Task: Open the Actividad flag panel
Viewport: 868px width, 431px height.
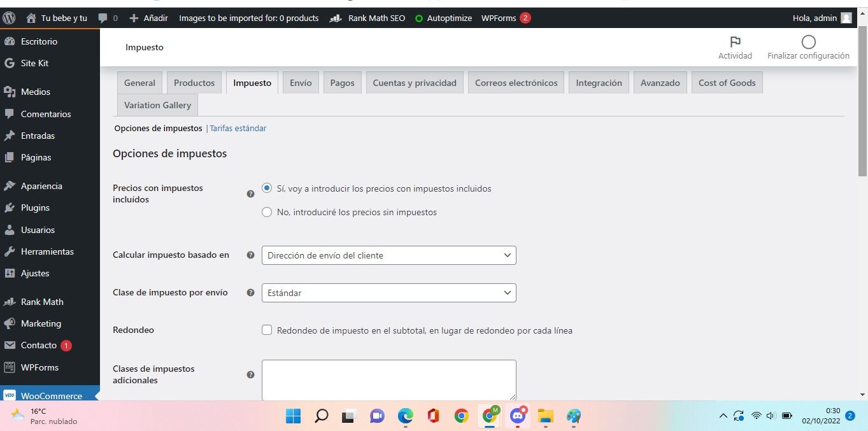Action: (735, 48)
